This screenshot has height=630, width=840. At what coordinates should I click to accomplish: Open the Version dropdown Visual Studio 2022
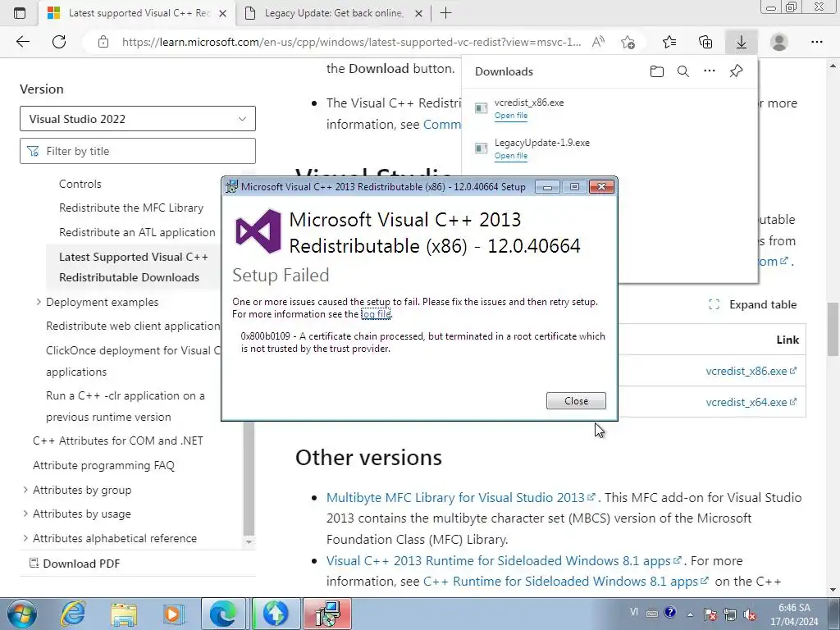138,118
